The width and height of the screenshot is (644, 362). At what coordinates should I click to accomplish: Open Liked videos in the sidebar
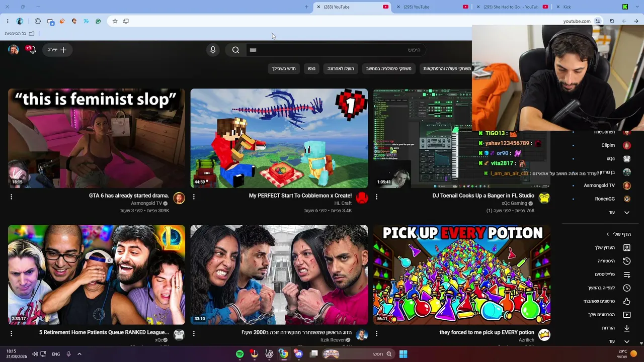607,301
